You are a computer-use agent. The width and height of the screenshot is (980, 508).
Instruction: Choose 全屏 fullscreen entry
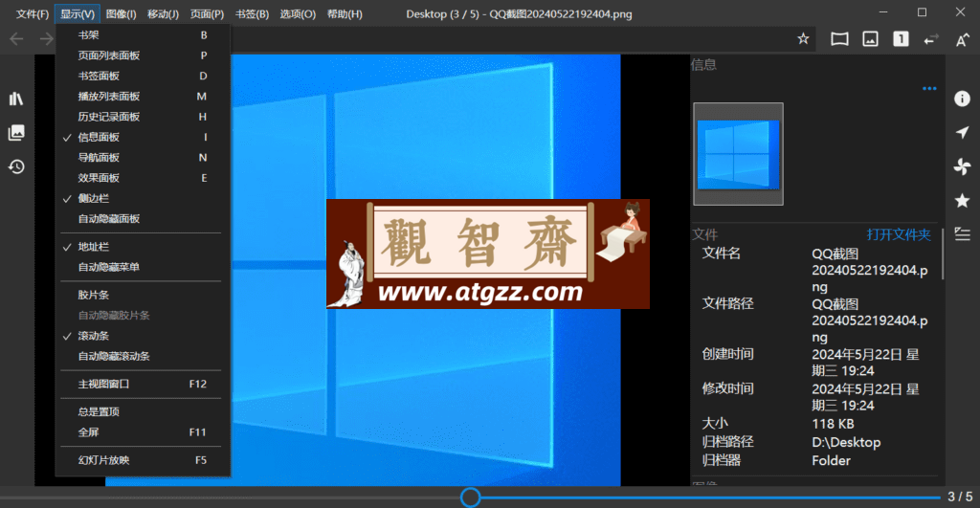point(143,431)
